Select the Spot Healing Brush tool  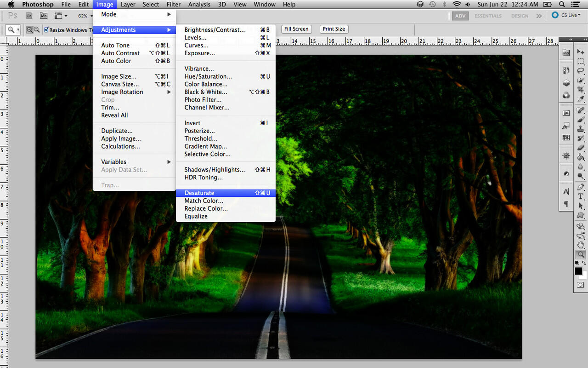click(x=581, y=109)
